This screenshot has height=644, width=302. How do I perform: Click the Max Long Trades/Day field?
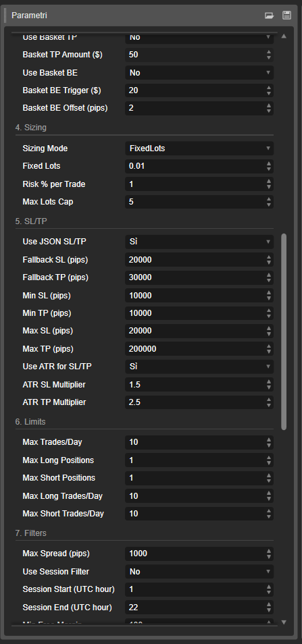click(x=199, y=495)
